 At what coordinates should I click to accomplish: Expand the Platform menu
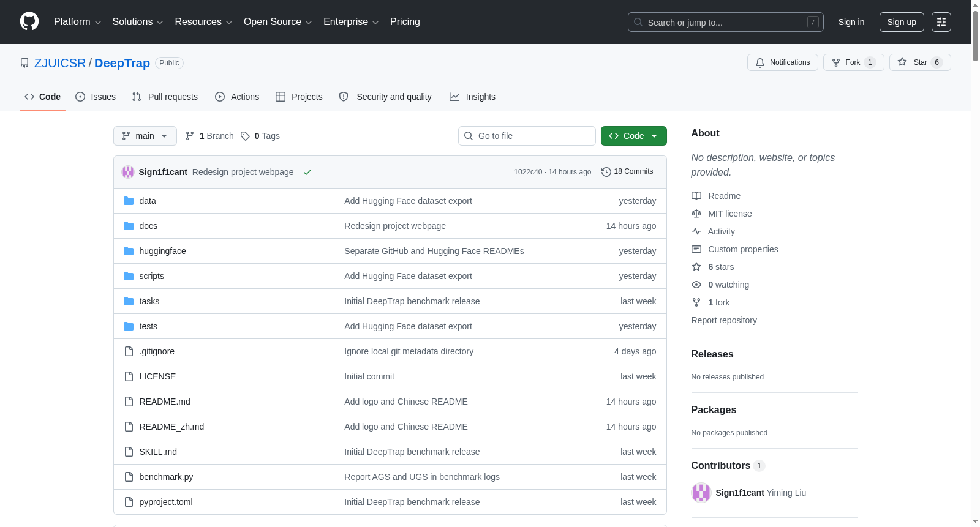(77, 22)
